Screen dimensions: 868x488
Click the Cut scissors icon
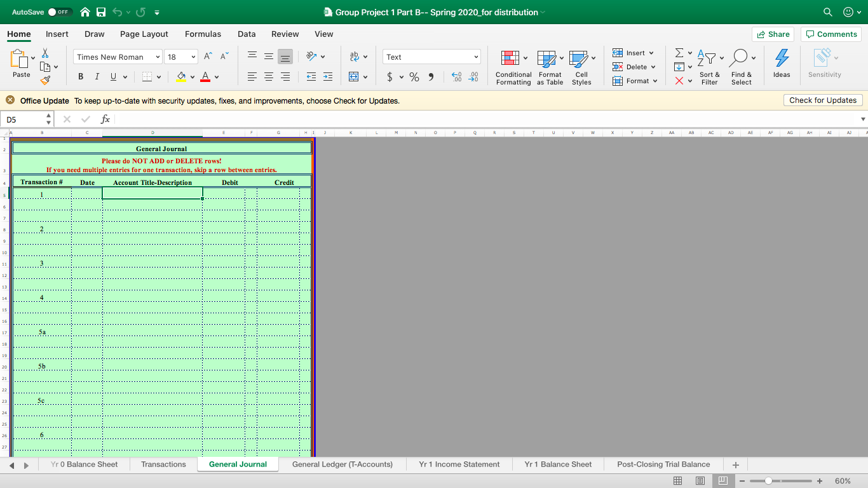pos(45,53)
